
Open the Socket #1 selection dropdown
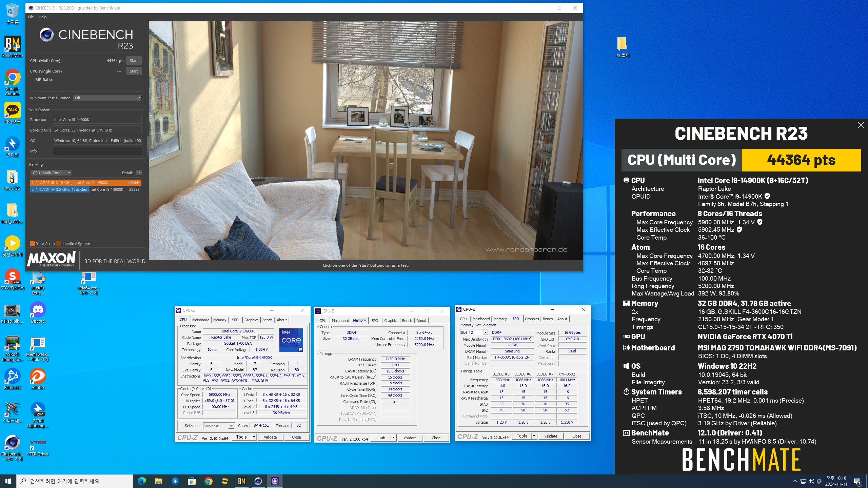coord(218,426)
